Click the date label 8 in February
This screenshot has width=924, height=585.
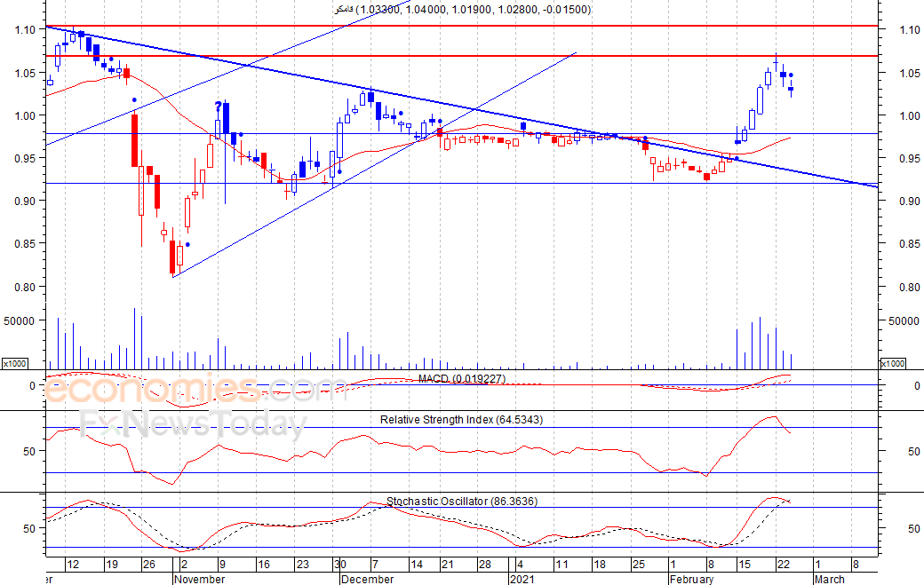tap(711, 565)
